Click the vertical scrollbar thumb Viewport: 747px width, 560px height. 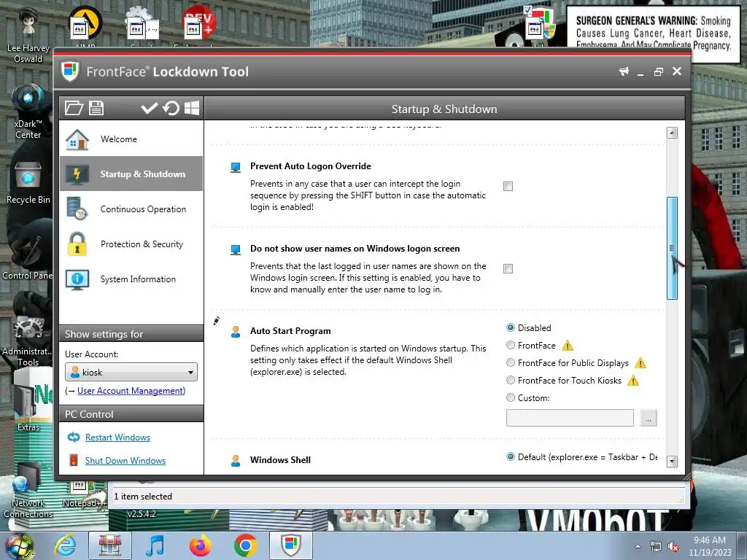(672, 248)
